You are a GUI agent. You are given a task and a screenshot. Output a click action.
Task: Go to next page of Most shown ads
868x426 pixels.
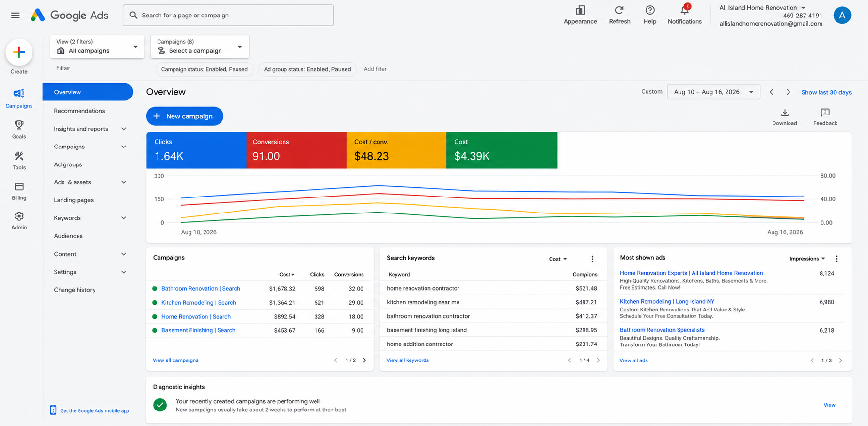point(840,360)
